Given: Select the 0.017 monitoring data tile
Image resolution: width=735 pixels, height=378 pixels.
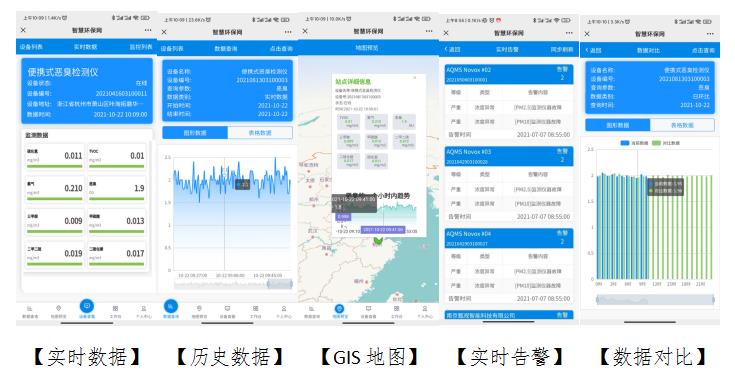Looking at the screenshot, I should pyautogui.click(x=117, y=255).
